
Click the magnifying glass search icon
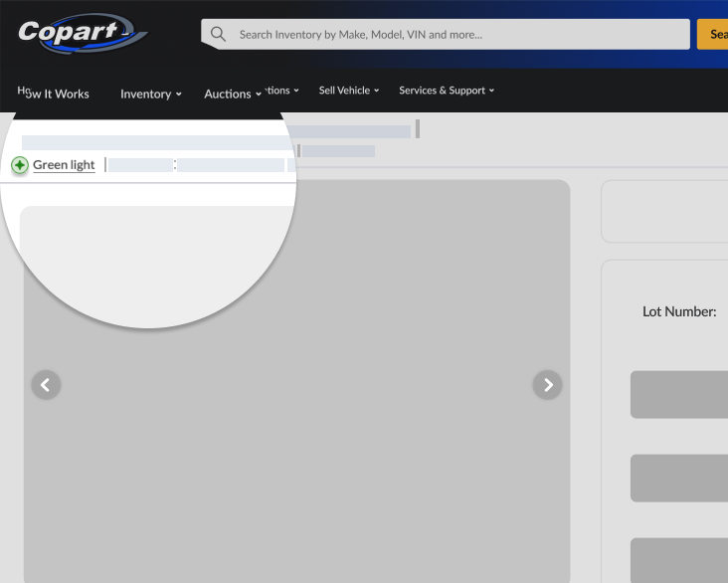pyautogui.click(x=218, y=34)
